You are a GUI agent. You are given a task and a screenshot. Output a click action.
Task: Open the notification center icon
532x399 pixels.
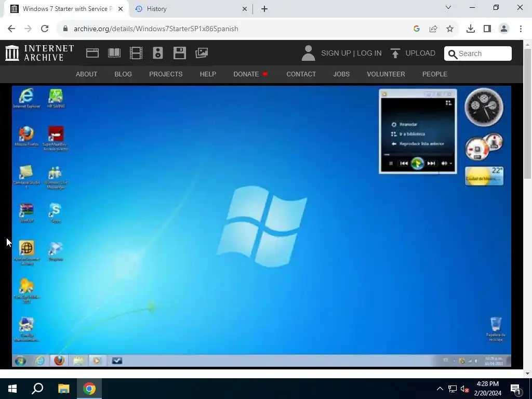[x=516, y=389]
